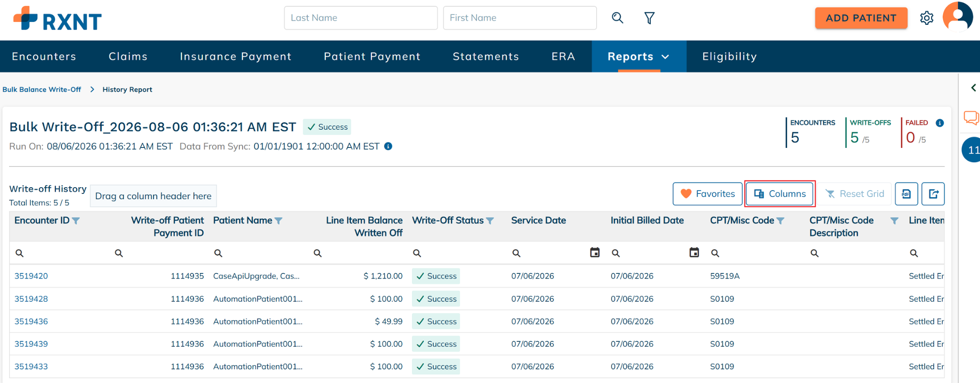Open the user profile avatar
980x383 pixels.
click(958, 17)
